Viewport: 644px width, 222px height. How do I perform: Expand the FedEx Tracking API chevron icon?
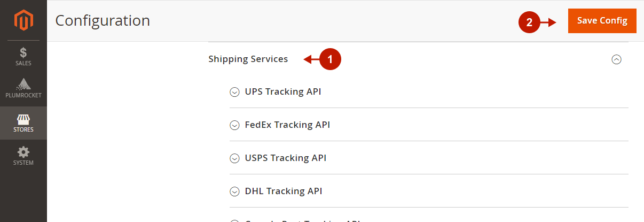(234, 125)
